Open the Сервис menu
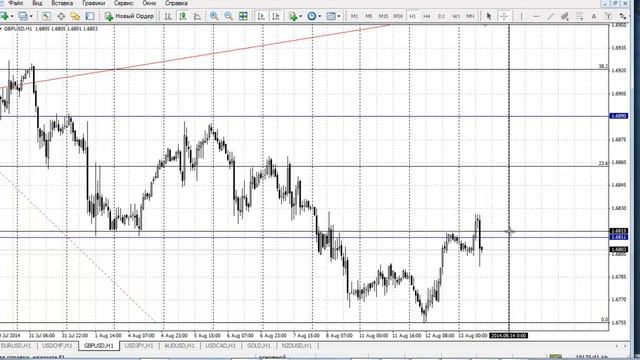This screenshot has height=360, width=640. click(124, 3)
